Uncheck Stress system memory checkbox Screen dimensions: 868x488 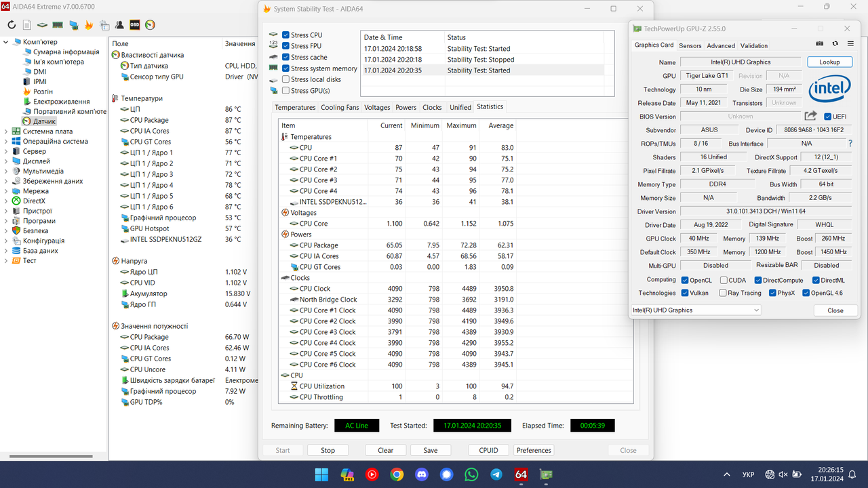[285, 68]
